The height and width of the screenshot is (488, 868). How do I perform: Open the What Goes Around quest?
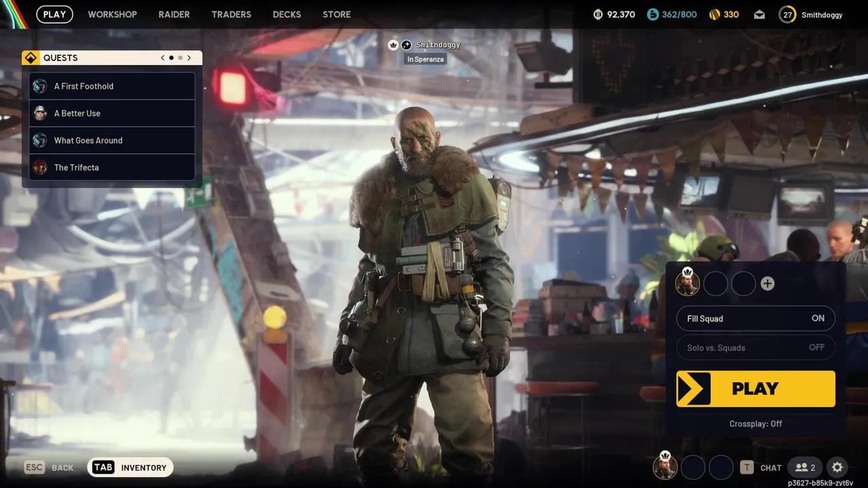click(x=112, y=140)
